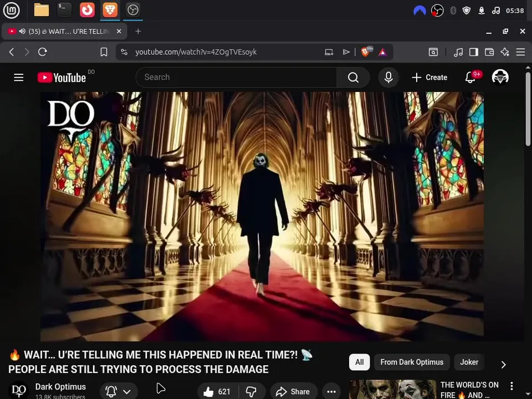Screen dimensions: 532x399
Task: Open THE WORLD'S ON FIRE video title
Action: 469,390
